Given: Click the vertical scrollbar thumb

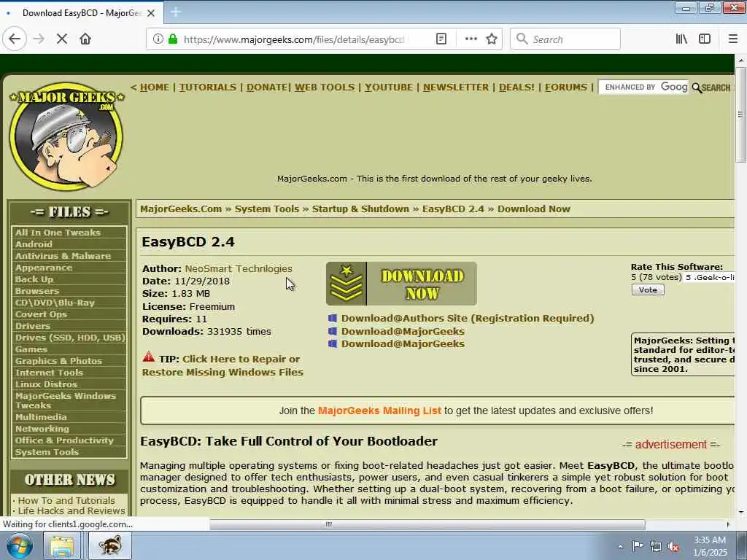Looking at the screenshot, I should pyautogui.click(x=740, y=114).
